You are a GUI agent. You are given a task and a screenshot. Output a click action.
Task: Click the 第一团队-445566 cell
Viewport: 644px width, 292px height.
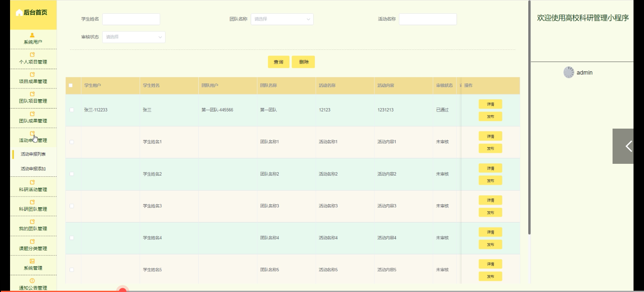[x=217, y=110]
